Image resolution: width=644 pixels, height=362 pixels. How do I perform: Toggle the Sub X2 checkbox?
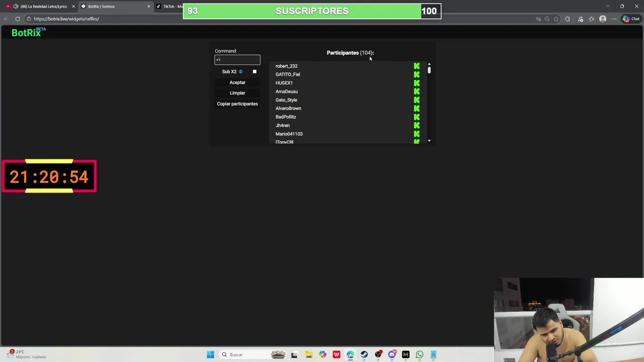point(255,71)
